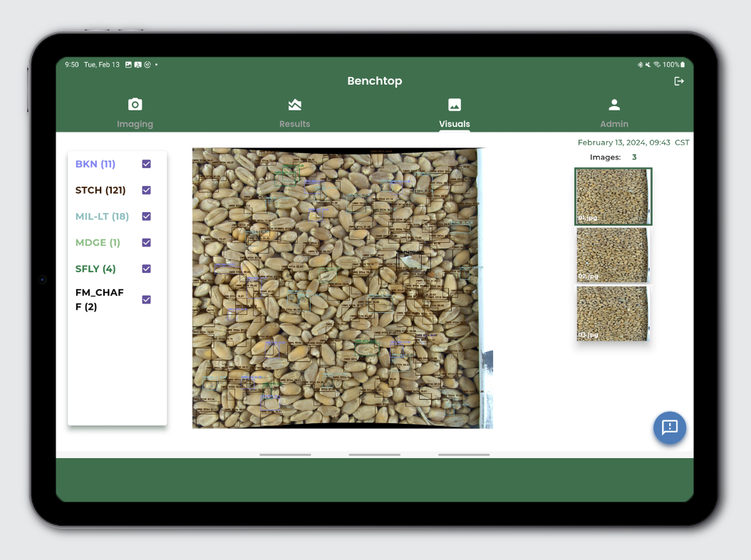This screenshot has height=560, width=751.
Task: Click the SFLY (4) class label
Action: [x=95, y=269]
